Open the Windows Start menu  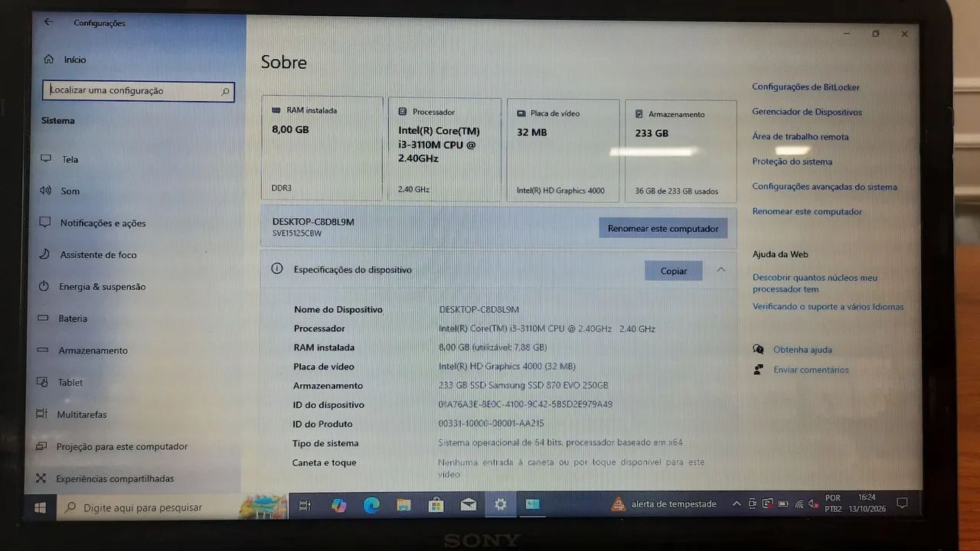pyautogui.click(x=40, y=507)
